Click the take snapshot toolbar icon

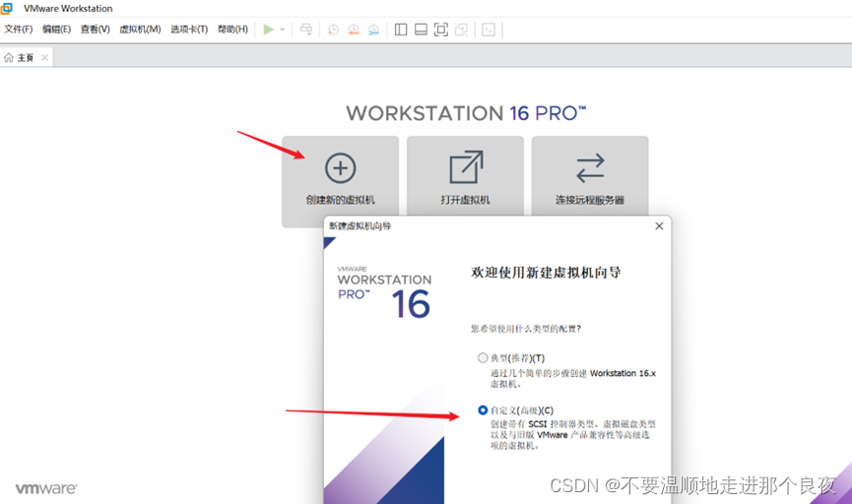tap(333, 30)
